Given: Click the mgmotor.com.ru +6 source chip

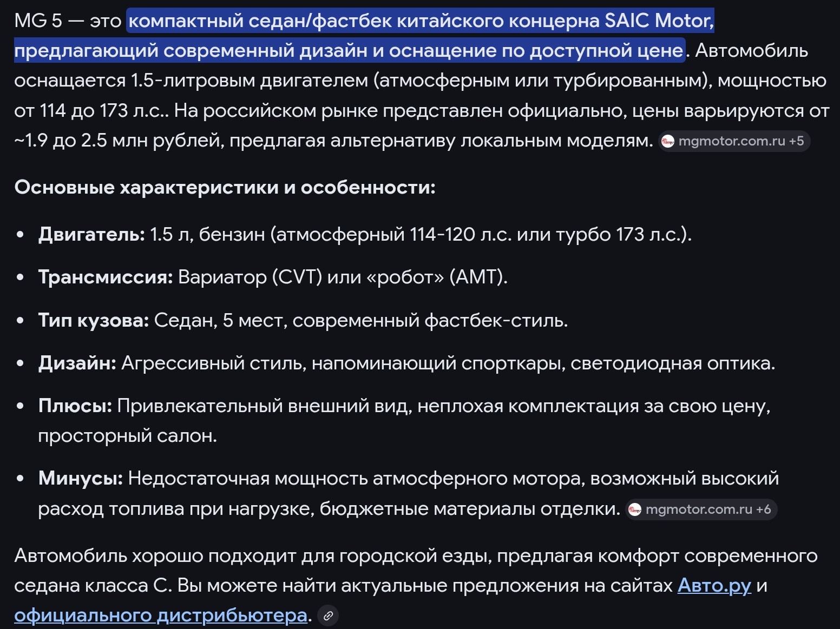Looking at the screenshot, I should pyautogui.click(x=701, y=509).
